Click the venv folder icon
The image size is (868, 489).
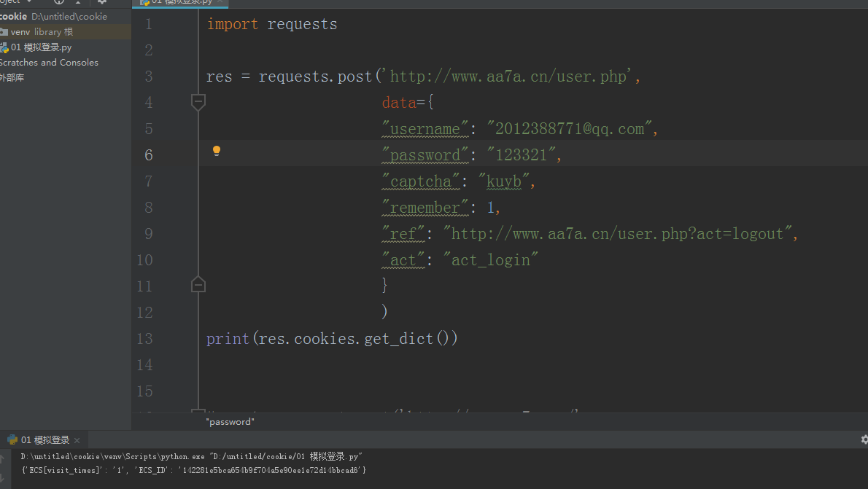pos(4,32)
